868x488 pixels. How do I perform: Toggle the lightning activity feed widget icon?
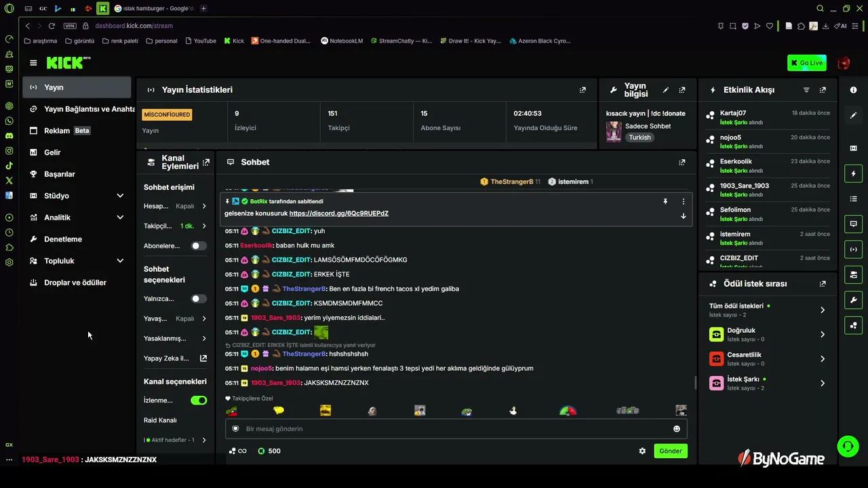coord(854,174)
